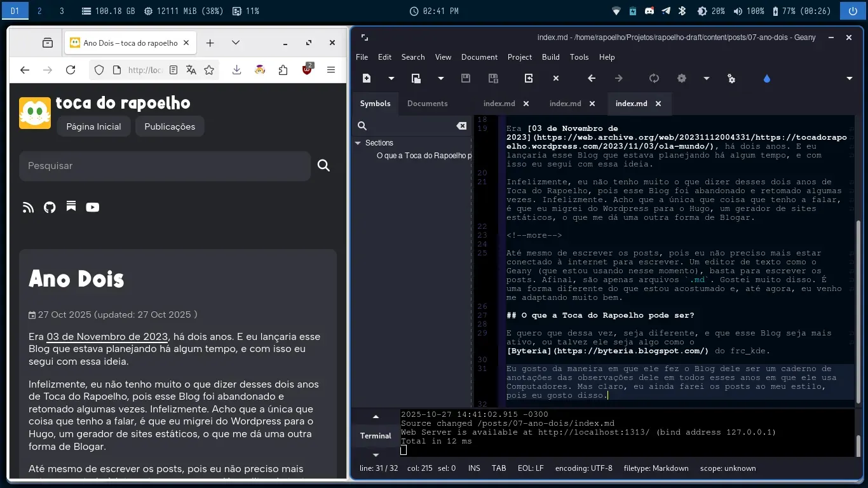Viewport: 868px width, 488px height.
Task: Collapse the Sections tree in Symbols panel
Action: [357, 142]
